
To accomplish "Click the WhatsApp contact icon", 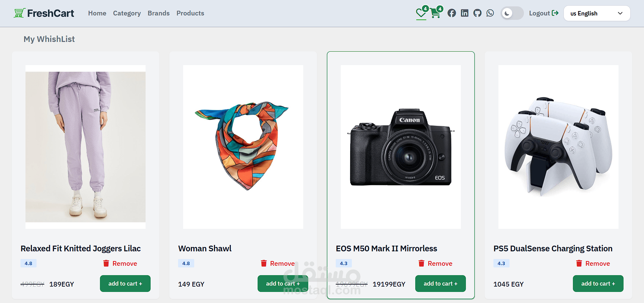I will point(490,13).
